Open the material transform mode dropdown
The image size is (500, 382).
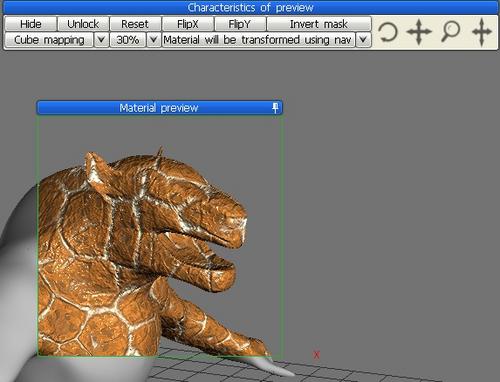258,40
